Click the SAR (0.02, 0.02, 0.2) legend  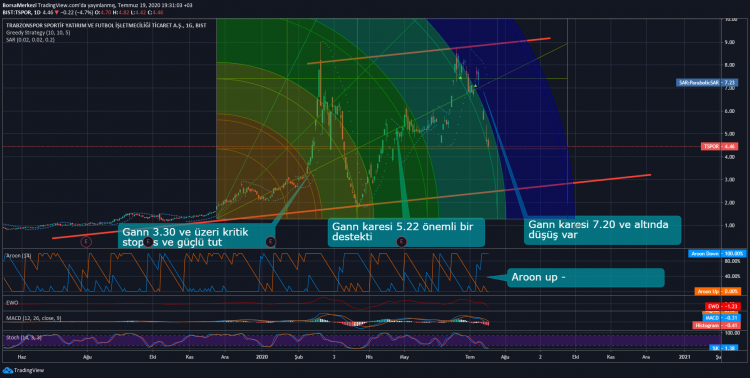(x=30, y=40)
